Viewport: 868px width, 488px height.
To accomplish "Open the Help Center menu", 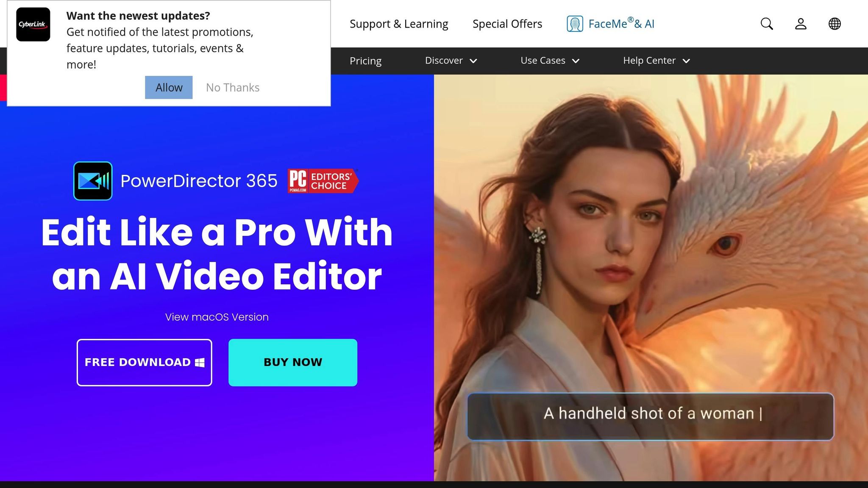I will 657,61.
